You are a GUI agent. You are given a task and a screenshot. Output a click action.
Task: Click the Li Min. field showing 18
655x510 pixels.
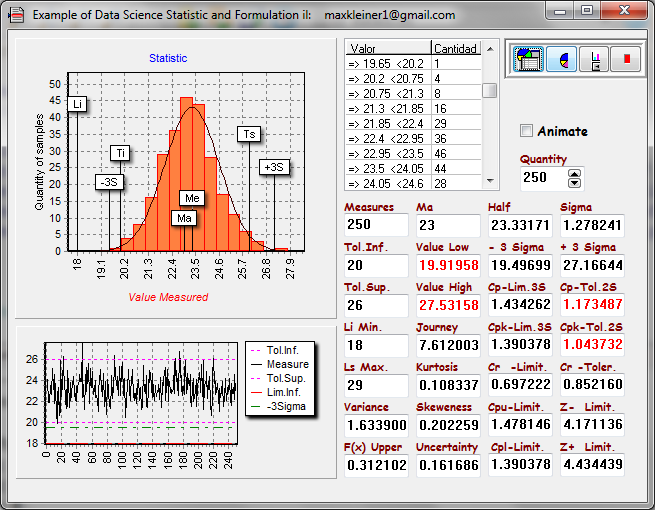375,345
